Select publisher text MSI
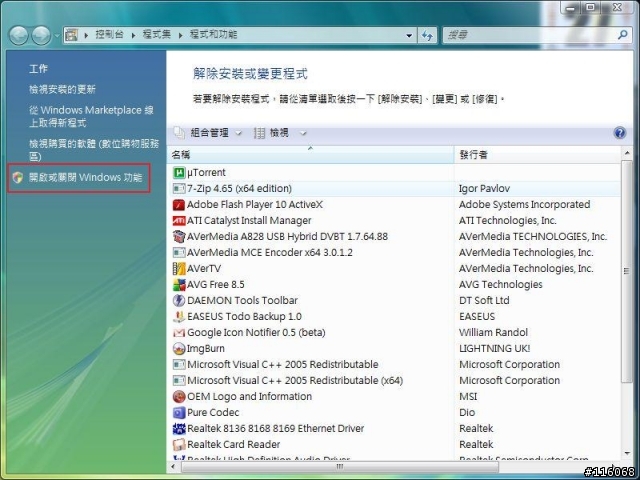Image resolution: width=640 pixels, height=480 pixels. click(x=468, y=396)
